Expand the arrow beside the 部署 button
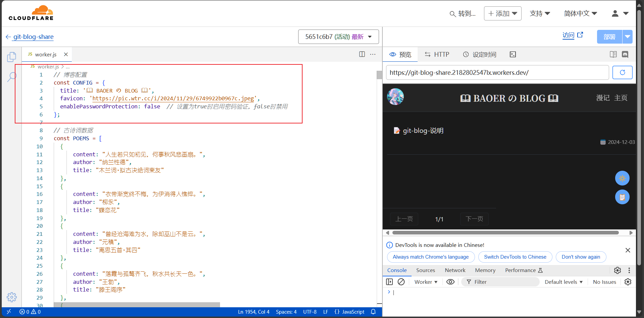644x318 pixels. [x=627, y=37]
